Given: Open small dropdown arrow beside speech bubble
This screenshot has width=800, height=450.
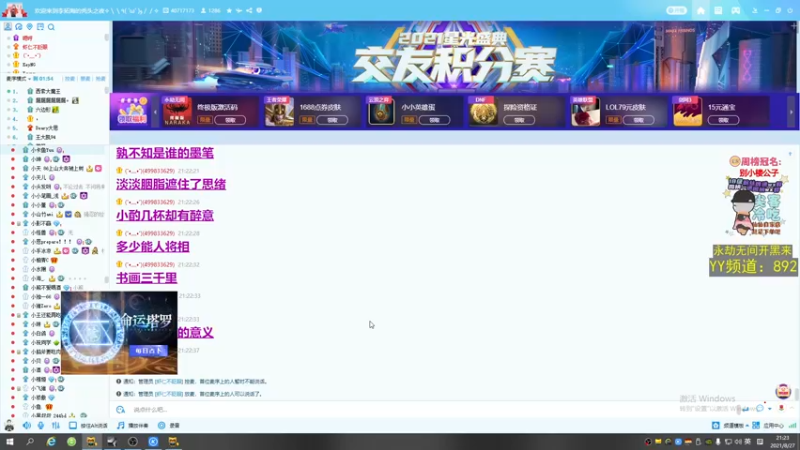Looking at the screenshot, I should click(x=769, y=409).
